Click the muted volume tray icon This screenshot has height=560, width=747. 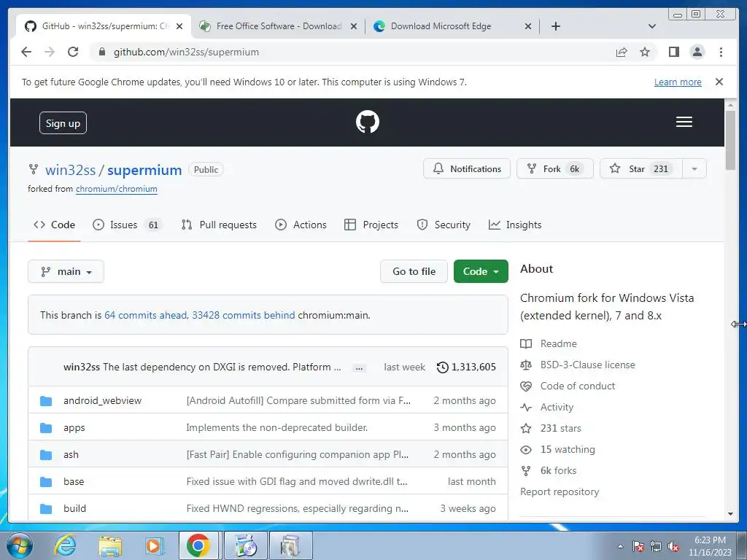click(673, 546)
